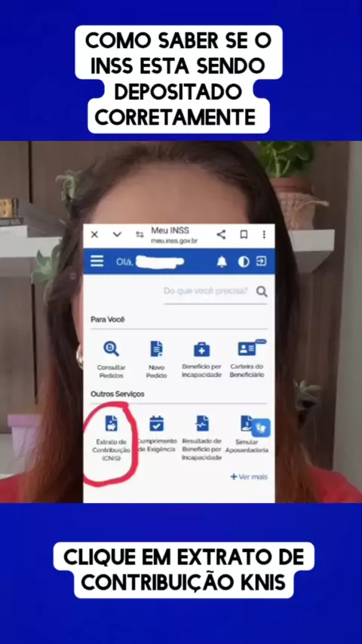Click the 'Meu INSS' page title

[170, 231]
